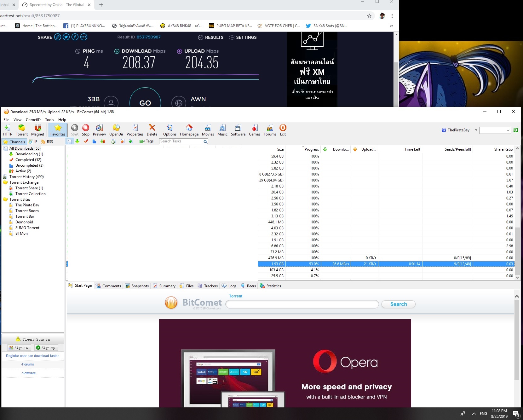
Task: Select Completed (52) category
Action: (28, 160)
